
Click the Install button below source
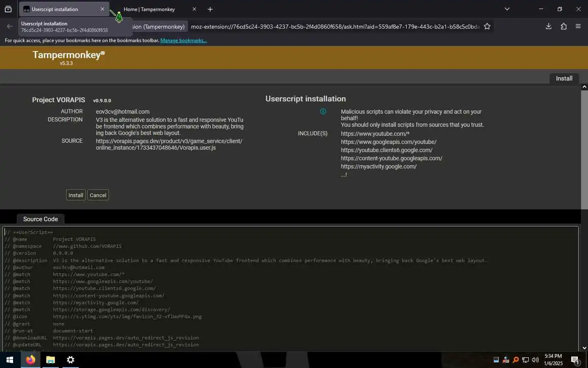76,195
